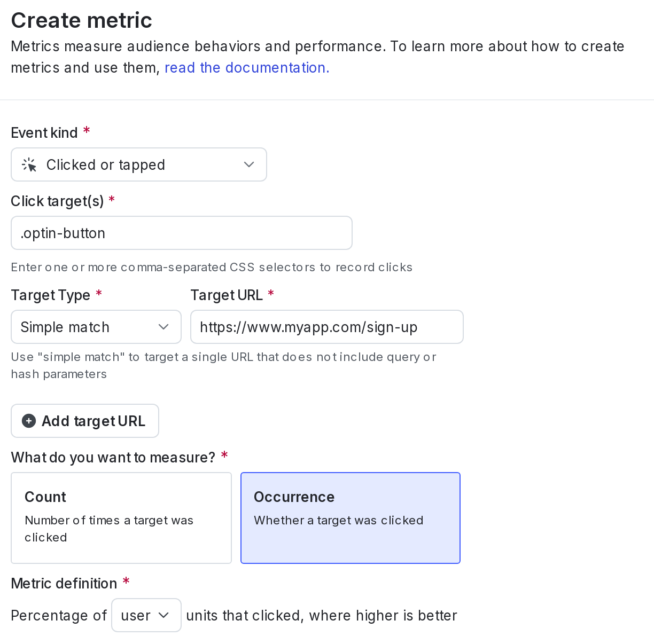Select the .optin-button text in Click targets
Image resolution: width=654 pixels, height=644 pixels.
(x=63, y=233)
